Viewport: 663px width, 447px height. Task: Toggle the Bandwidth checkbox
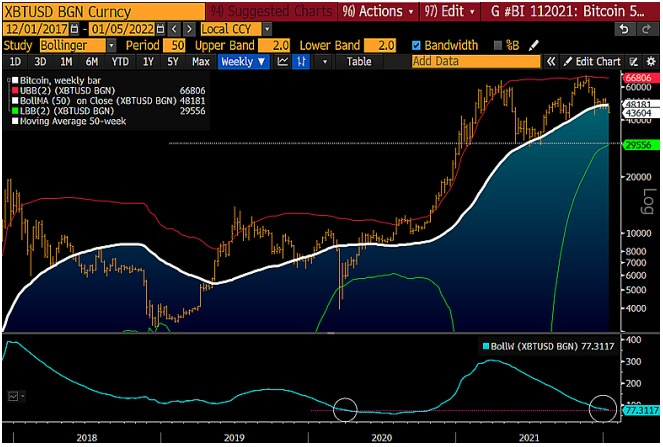click(x=417, y=46)
